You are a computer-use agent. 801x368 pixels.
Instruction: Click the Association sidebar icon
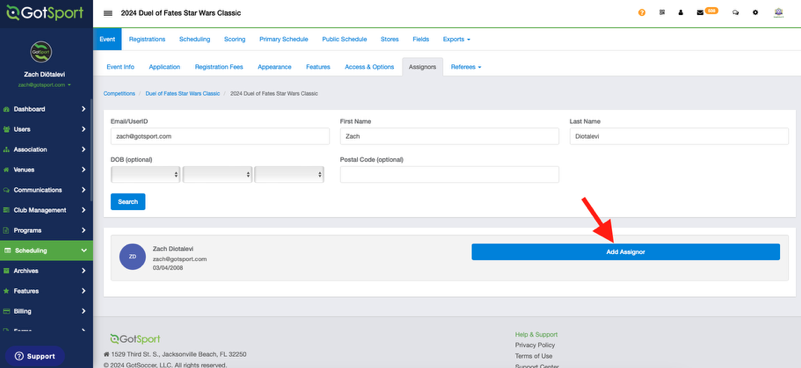pos(6,150)
